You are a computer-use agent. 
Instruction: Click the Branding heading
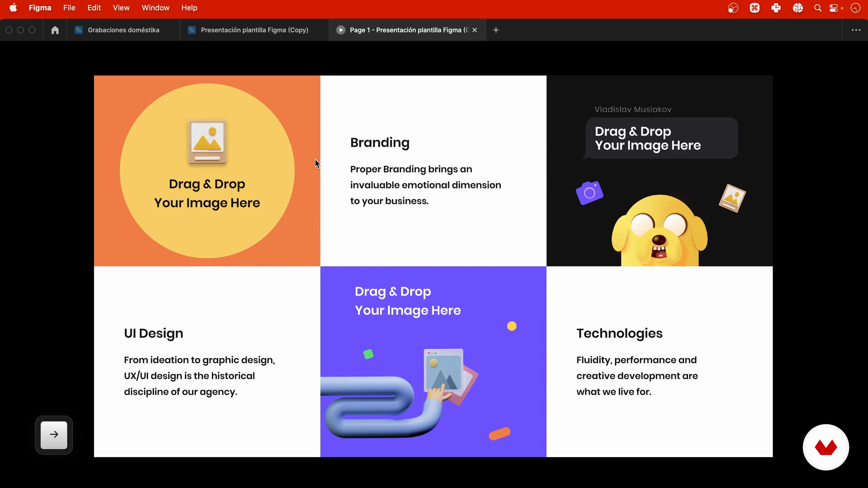click(x=380, y=143)
